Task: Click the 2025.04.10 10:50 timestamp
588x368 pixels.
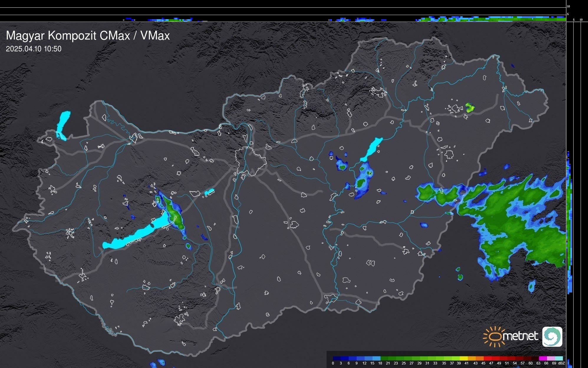Action: [x=34, y=49]
